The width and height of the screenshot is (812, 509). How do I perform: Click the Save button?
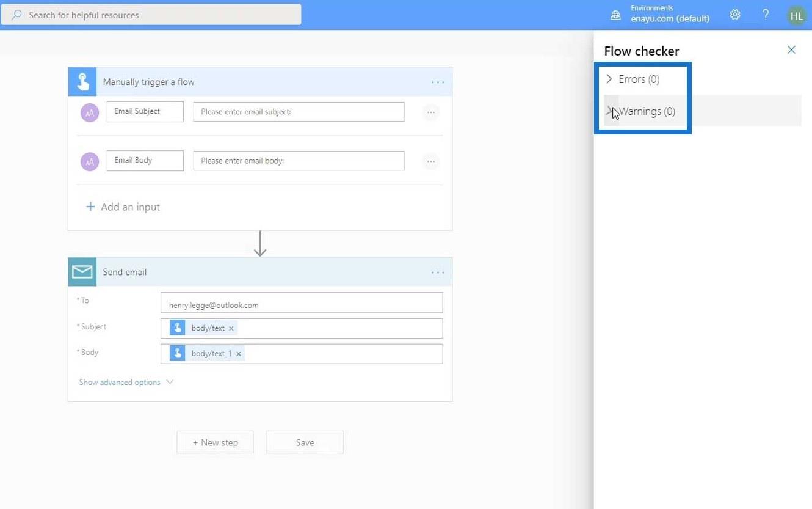(305, 442)
